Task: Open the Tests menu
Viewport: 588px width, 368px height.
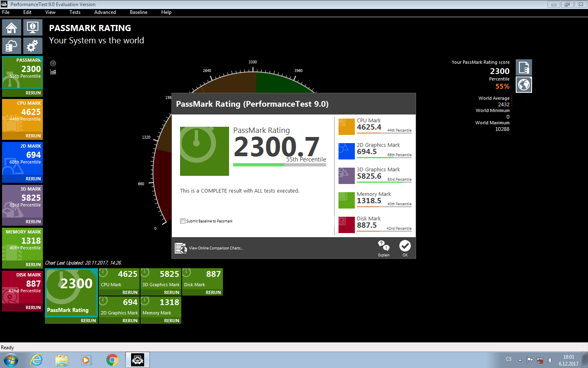Action: (x=75, y=12)
